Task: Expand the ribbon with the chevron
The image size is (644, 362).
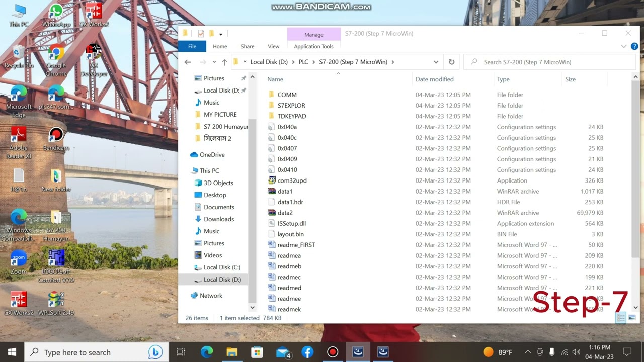Action: [624, 46]
